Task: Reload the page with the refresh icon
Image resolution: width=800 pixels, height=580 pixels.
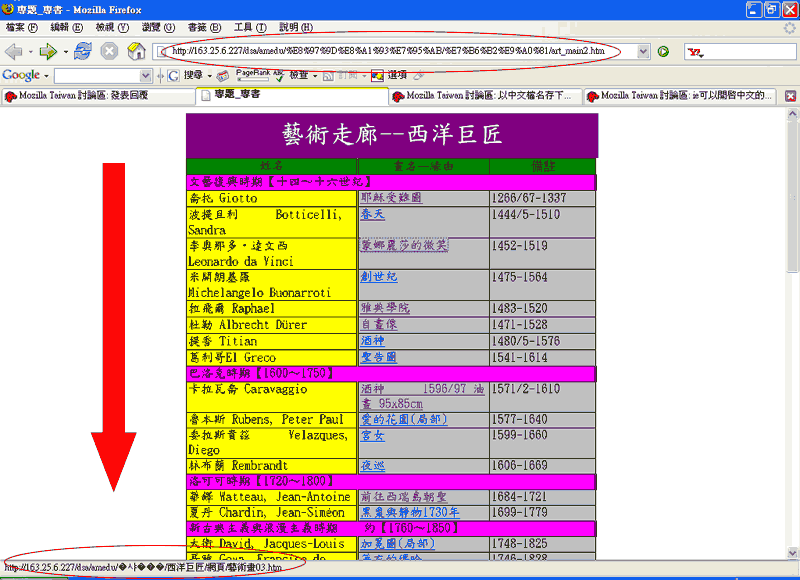Action: click(84, 51)
